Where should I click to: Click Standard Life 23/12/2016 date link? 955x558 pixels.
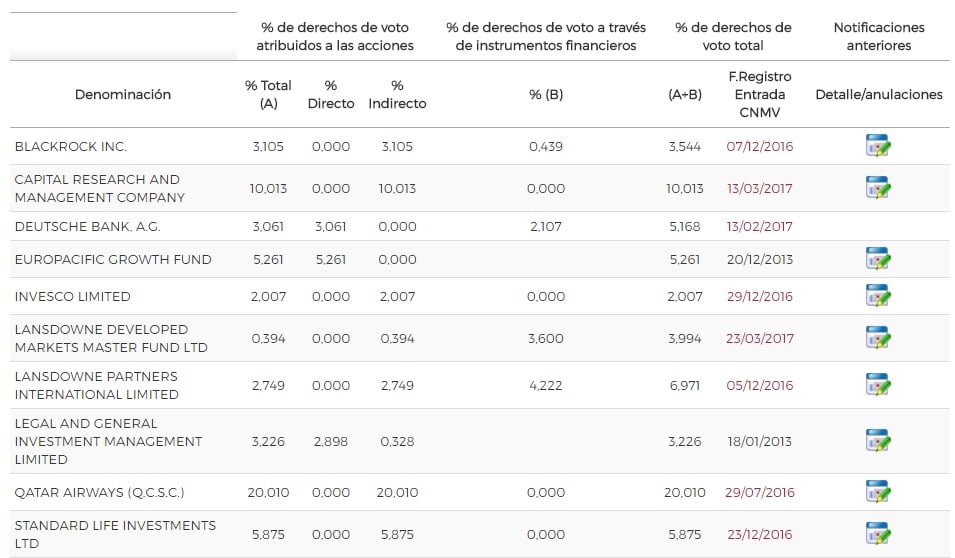click(x=760, y=535)
